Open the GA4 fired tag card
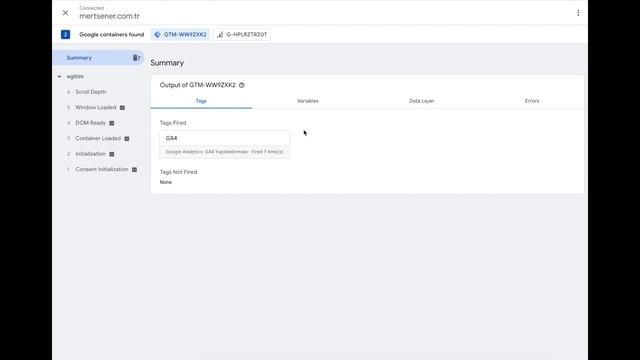This screenshot has height=360, width=640. pyautogui.click(x=224, y=144)
